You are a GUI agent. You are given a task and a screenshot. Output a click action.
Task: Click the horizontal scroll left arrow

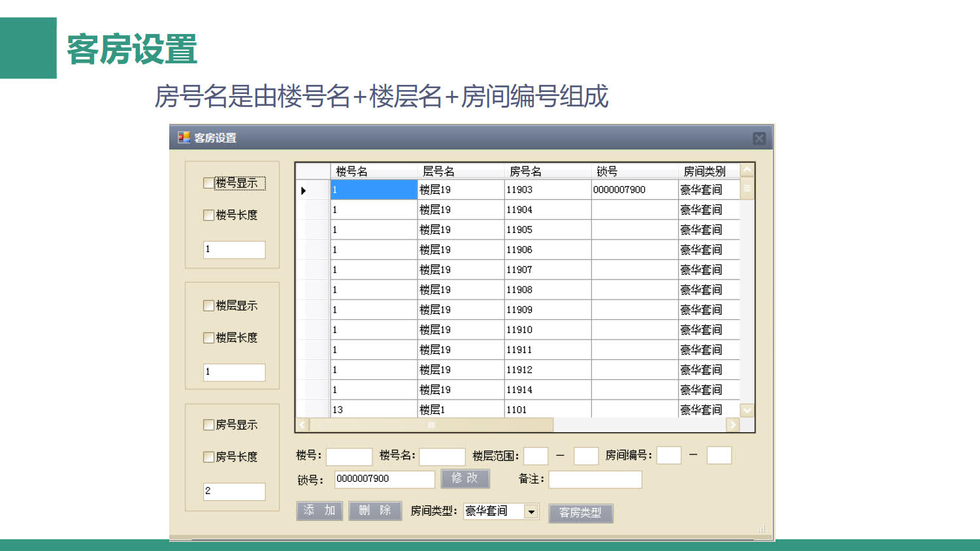click(x=302, y=425)
